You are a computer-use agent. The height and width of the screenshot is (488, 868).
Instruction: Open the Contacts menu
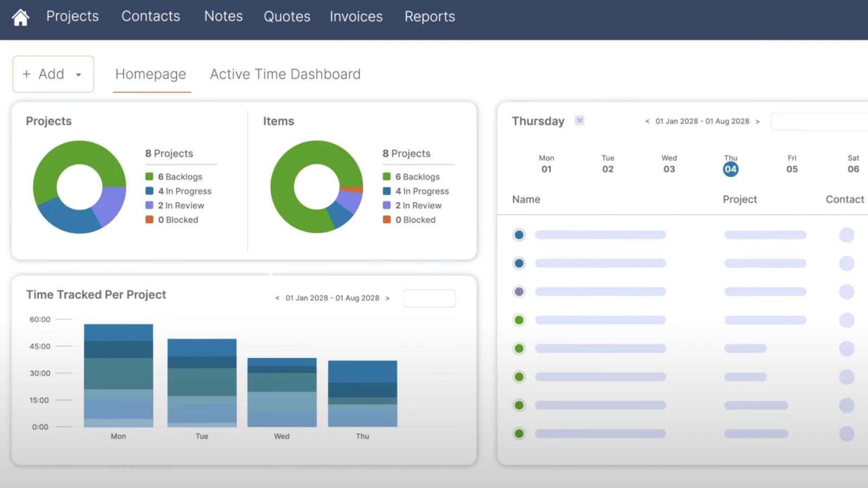click(150, 16)
